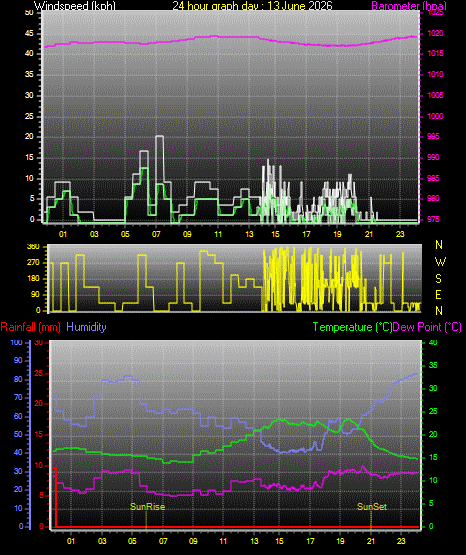The width and height of the screenshot is (466, 555).
Task: Click hour 19 on temperature graph axis
Action: [x=340, y=541]
